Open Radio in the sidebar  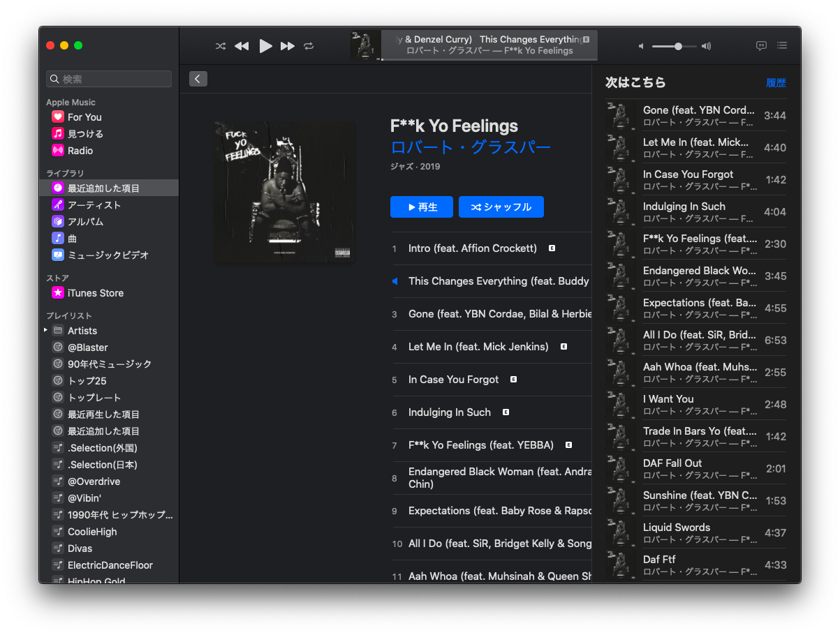[x=109, y=151]
